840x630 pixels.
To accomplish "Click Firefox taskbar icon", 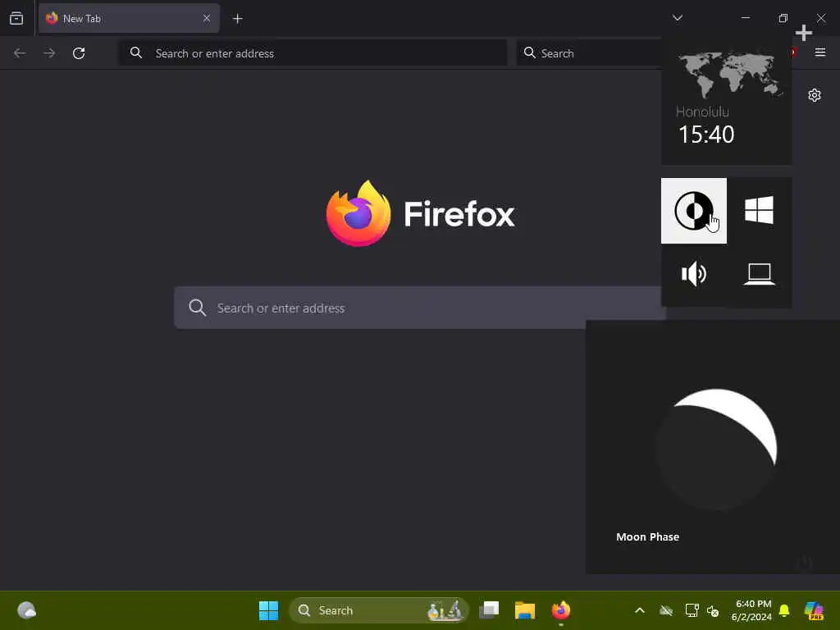I will point(561,610).
